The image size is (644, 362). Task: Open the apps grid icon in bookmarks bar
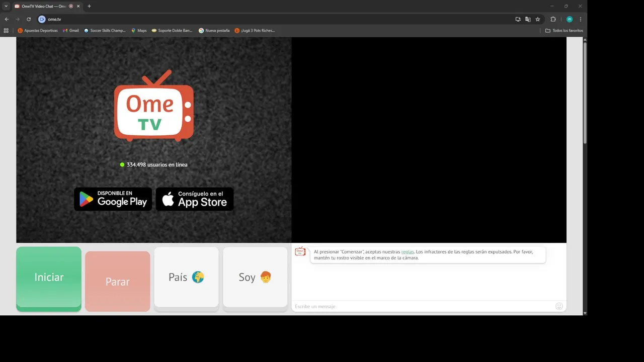coord(6,31)
